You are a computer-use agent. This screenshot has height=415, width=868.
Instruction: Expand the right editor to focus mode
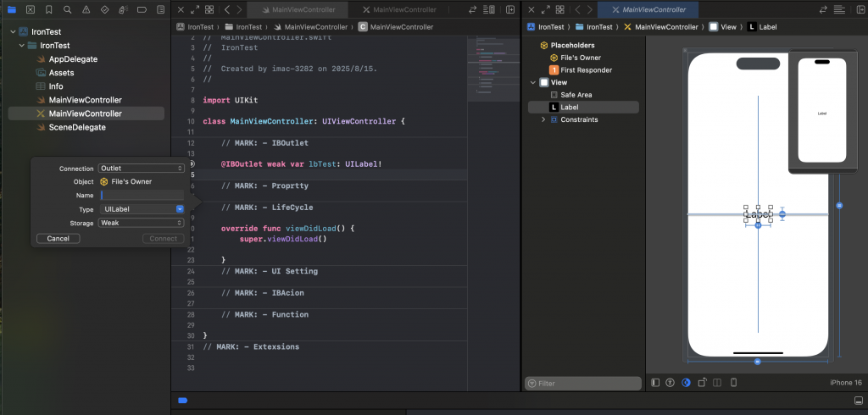point(546,9)
